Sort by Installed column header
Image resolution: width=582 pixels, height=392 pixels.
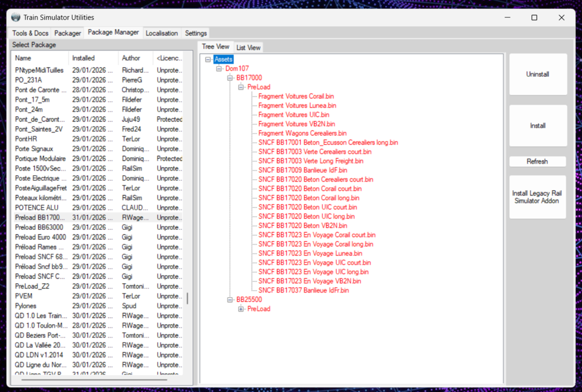94,58
